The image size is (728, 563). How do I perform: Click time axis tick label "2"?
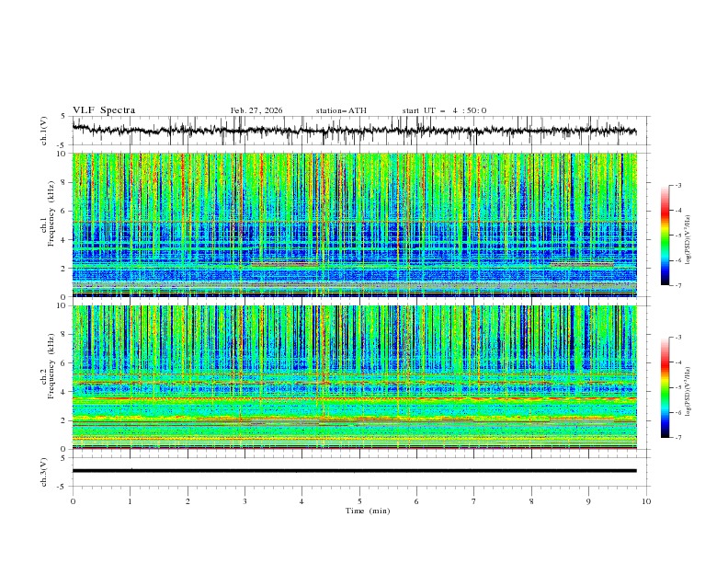[188, 501]
